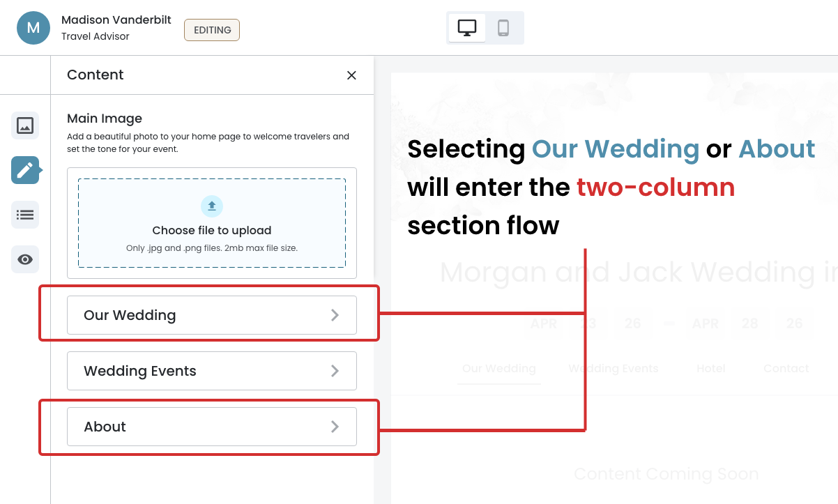Click the upload arrow icon
The width and height of the screenshot is (838, 504).
[x=212, y=206]
